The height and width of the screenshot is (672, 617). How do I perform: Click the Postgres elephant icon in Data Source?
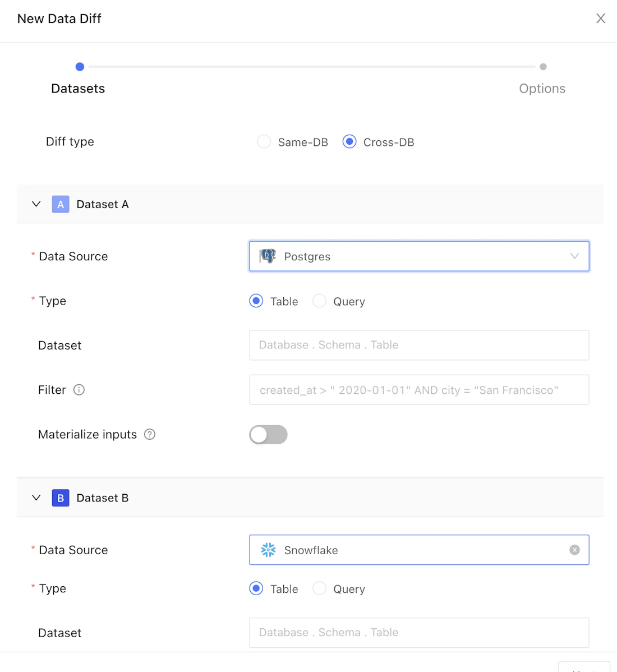point(268,256)
